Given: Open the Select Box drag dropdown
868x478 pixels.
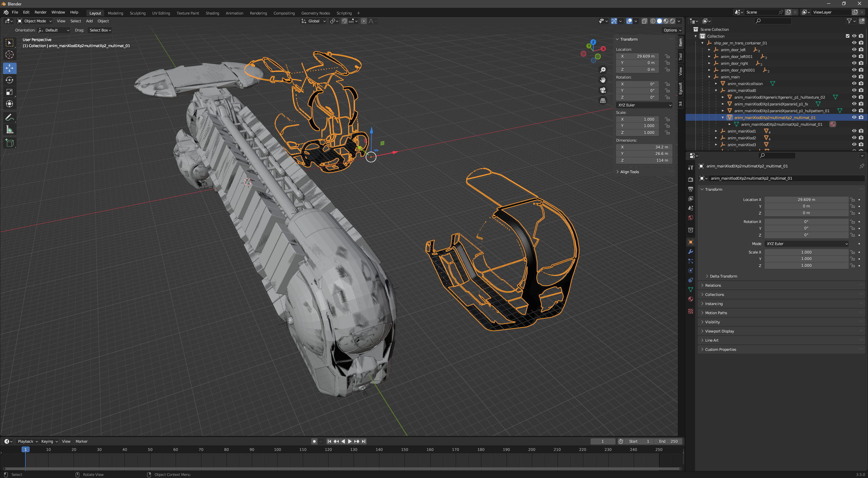Looking at the screenshot, I should click(100, 30).
